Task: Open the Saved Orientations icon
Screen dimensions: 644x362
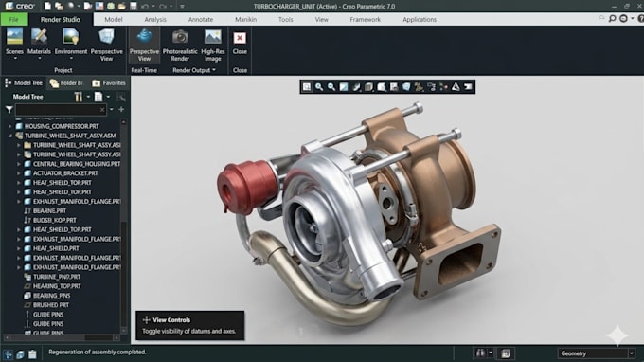Action: (382, 86)
